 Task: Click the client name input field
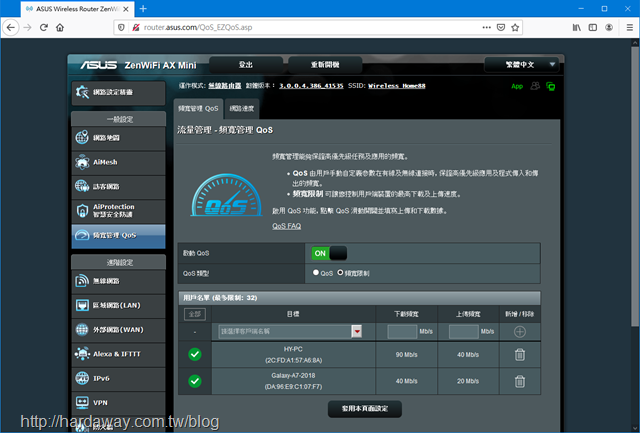[285, 331]
